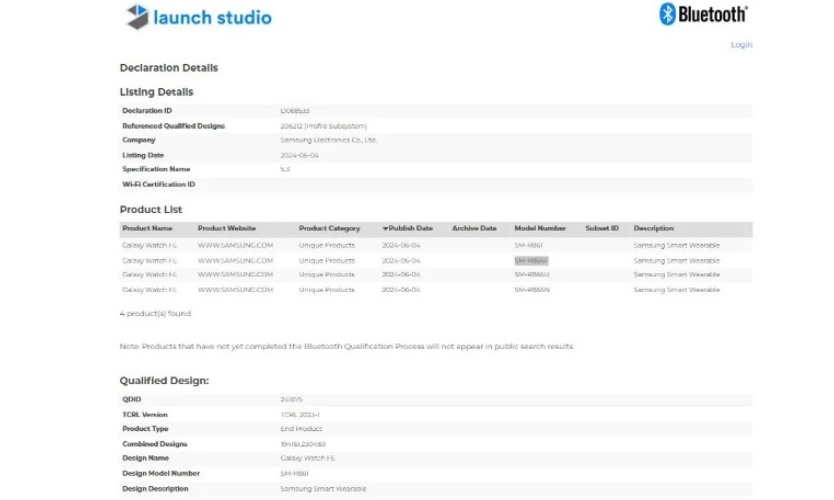The image size is (834, 500).
Task: Click the 'Samsung Electronics Co., Ltd.' company value
Action: tap(328, 140)
